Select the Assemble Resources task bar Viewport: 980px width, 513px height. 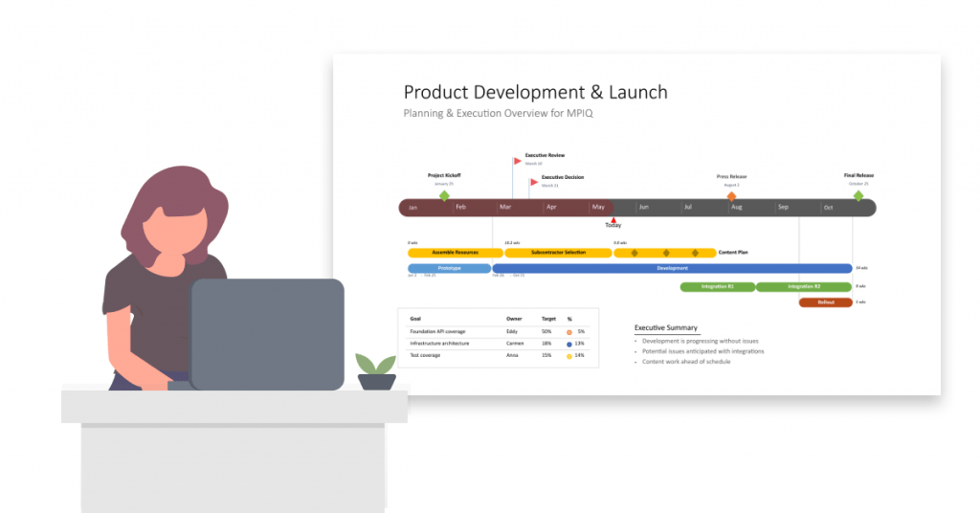click(x=455, y=253)
